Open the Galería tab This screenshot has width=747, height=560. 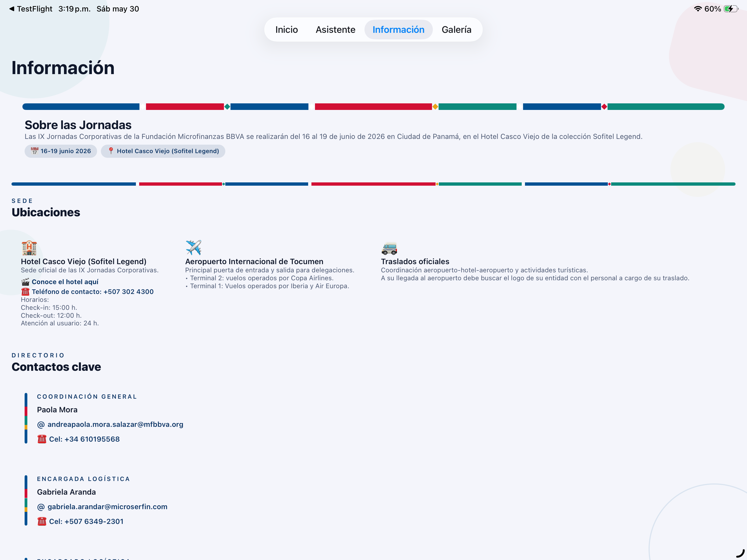click(x=456, y=30)
